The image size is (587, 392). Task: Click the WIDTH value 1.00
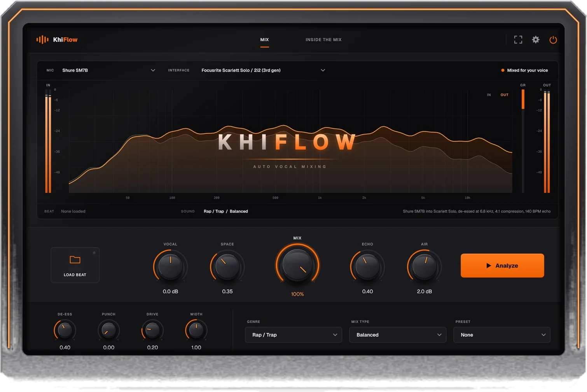click(x=196, y=347)
